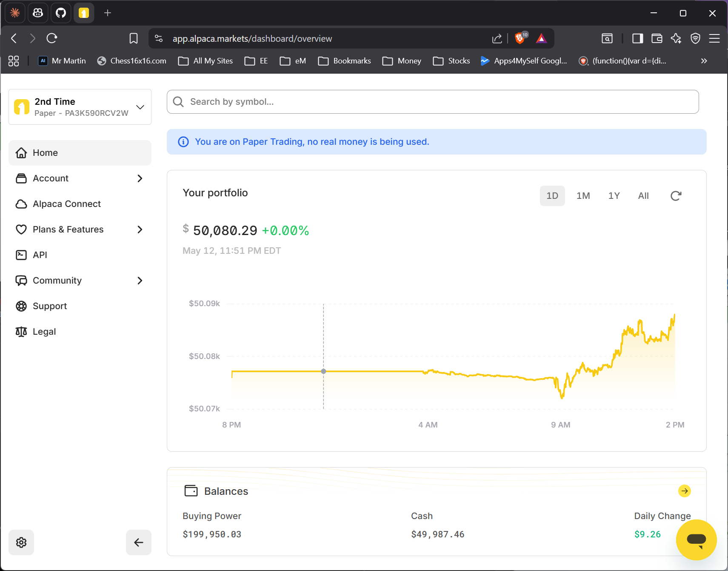Run the function bookmarklet
Image resolution: width=728 pixels, height=571 pixels.
click(x=622, y=61)
